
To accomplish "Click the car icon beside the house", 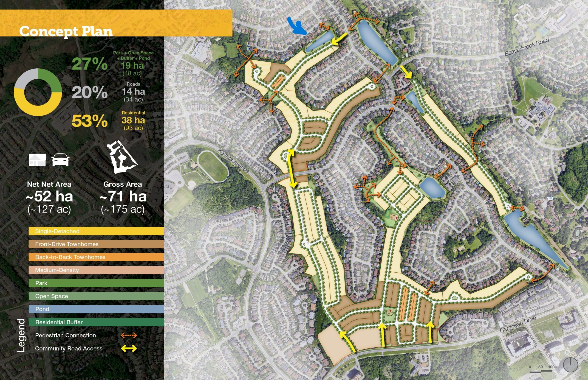I will coord(60,160).
